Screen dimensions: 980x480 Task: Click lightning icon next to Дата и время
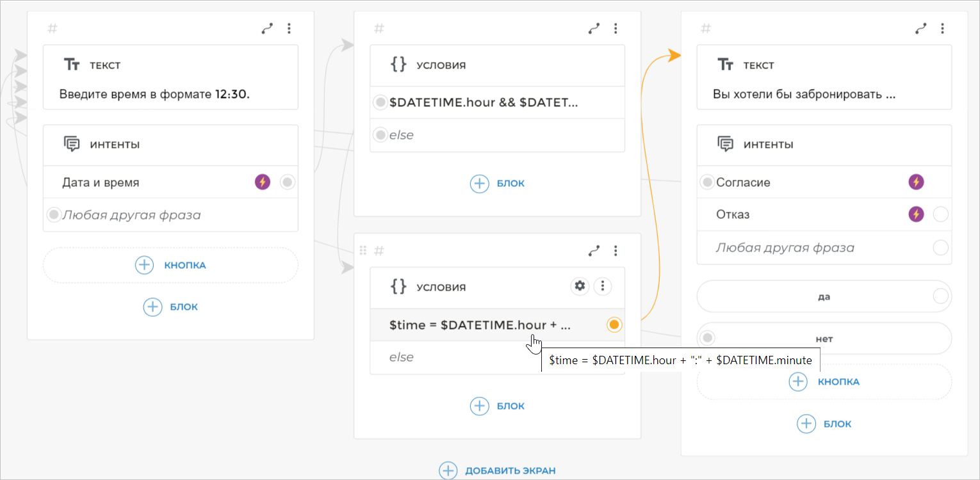point(263,182)
